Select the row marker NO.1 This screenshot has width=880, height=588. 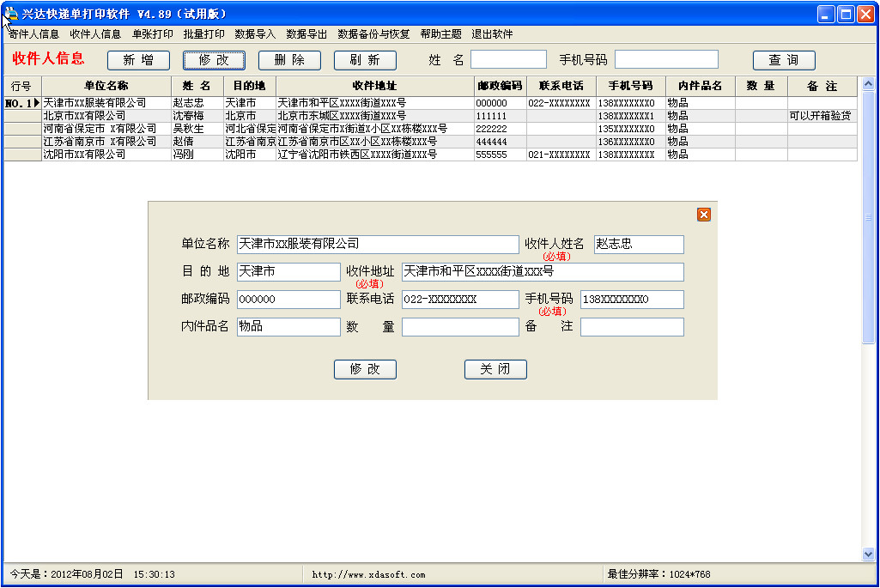click(x=22, y=103)
